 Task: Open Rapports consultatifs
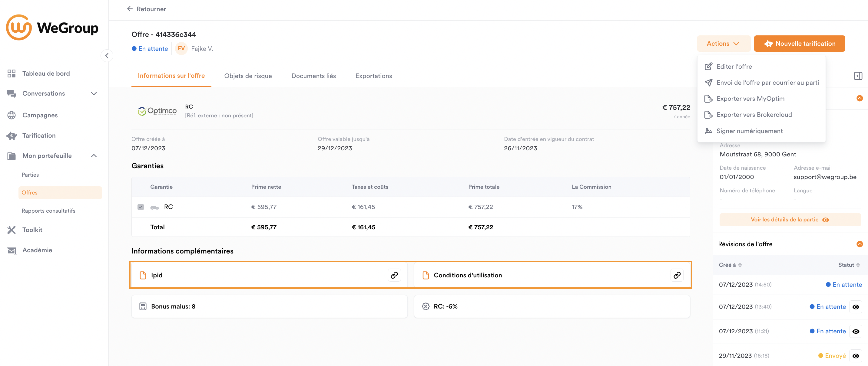click(x=48, y=211)
